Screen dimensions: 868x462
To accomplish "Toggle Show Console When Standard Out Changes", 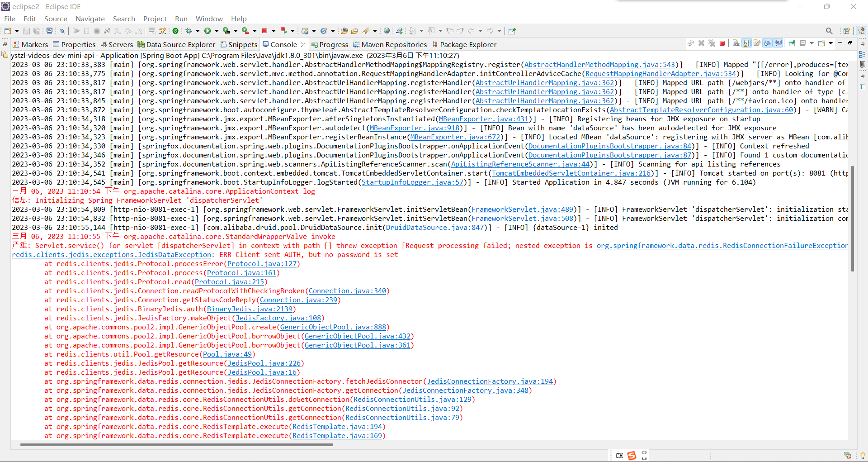I will pos(768,43).
